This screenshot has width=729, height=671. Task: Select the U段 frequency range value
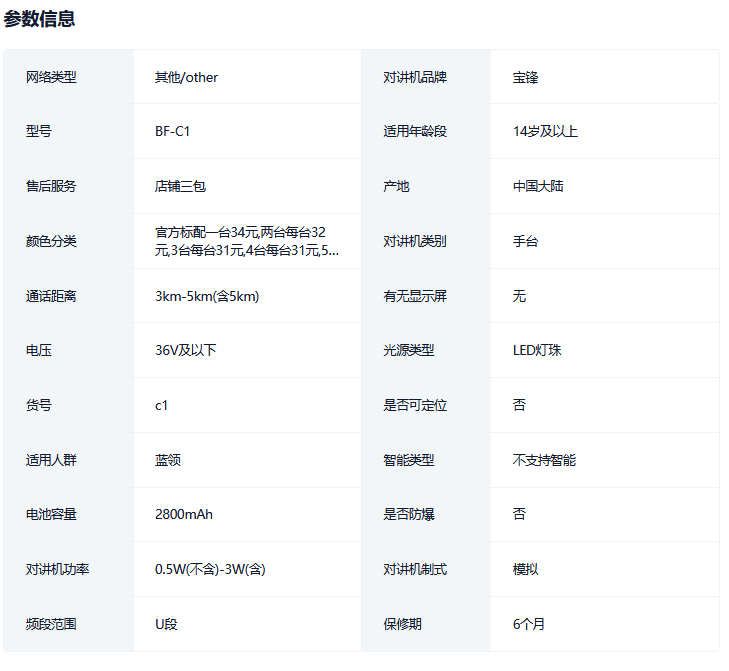166,624
